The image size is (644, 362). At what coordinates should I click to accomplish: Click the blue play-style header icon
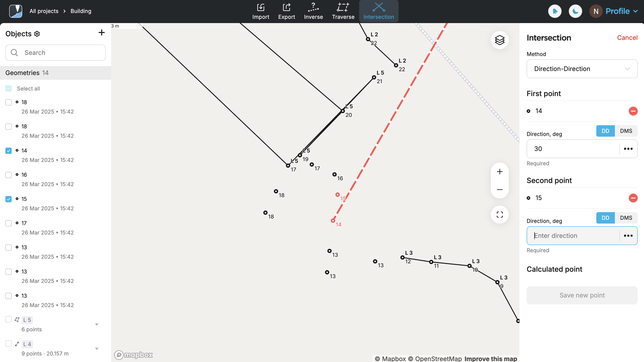555,11
